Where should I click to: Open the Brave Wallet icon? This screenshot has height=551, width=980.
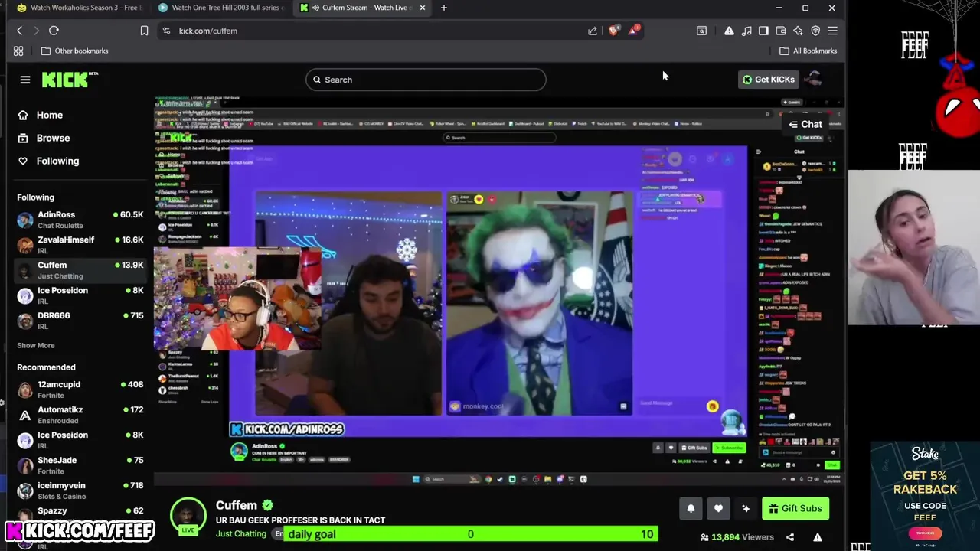point(781,31)
